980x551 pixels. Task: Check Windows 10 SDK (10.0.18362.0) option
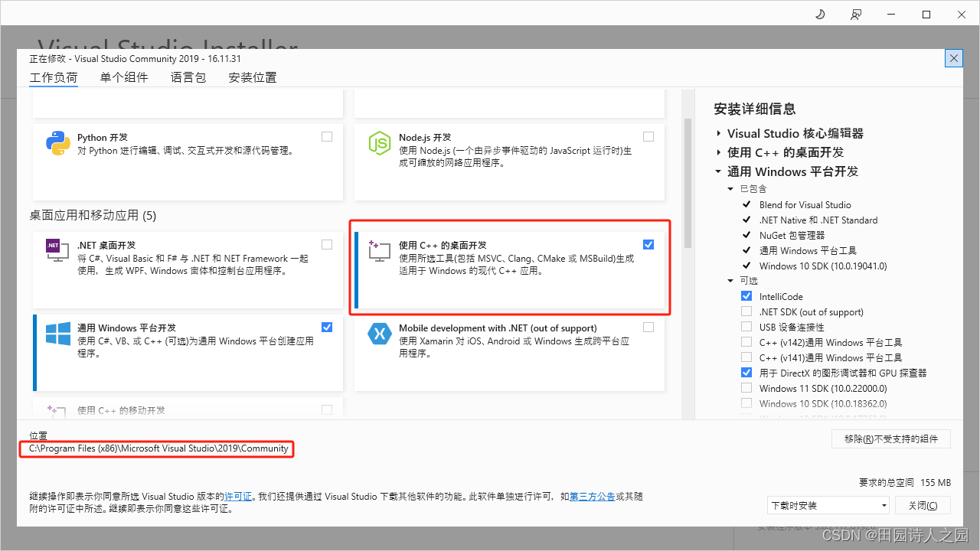pos(746,403)
